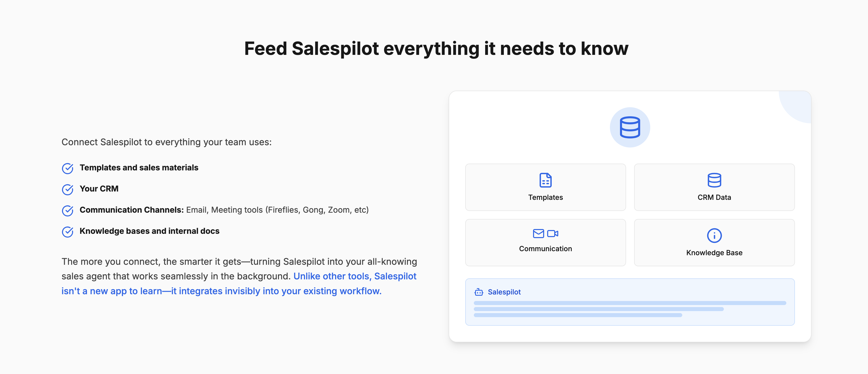868x374 pixels.
Task: Click the longest blue placeholder bar
Action: 630,303
